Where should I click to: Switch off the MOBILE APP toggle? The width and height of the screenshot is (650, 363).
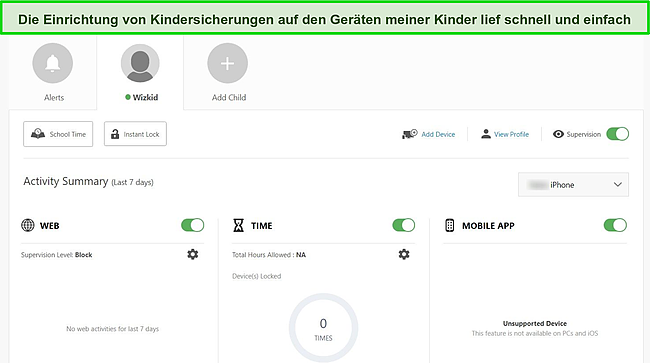click(x=615, y=225)
